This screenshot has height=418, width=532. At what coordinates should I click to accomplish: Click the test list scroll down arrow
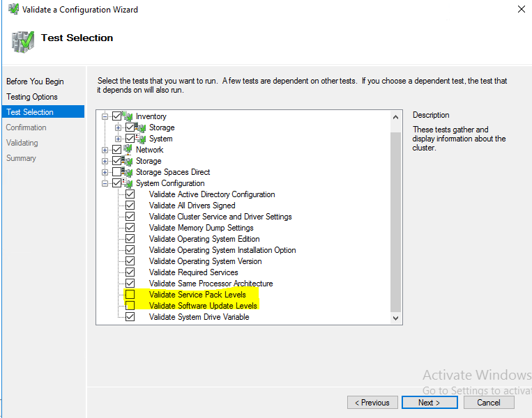pyautogui.click(x=395, y=318)
